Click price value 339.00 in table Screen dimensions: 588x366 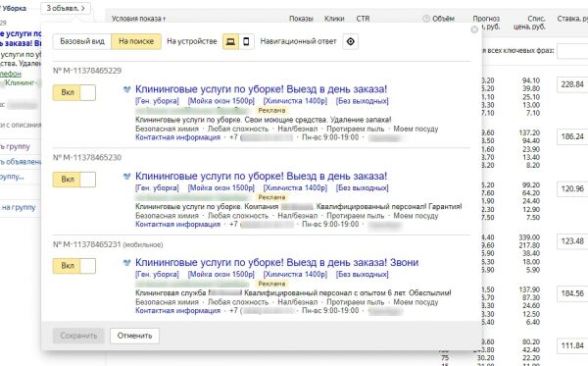(529, 237)
